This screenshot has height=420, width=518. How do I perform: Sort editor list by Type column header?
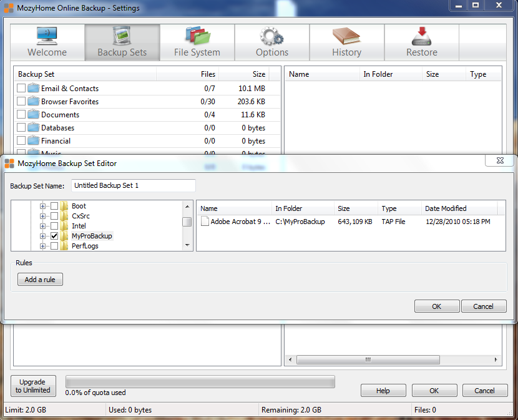(x=399, y=208)
